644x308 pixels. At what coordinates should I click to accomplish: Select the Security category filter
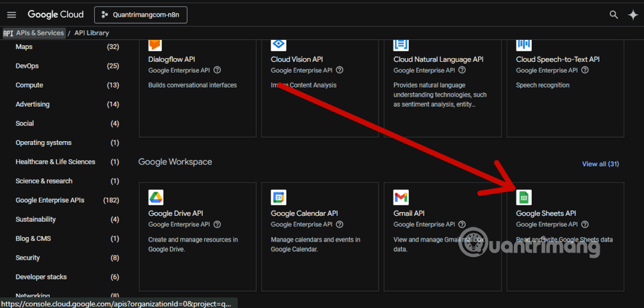(28, 258)
